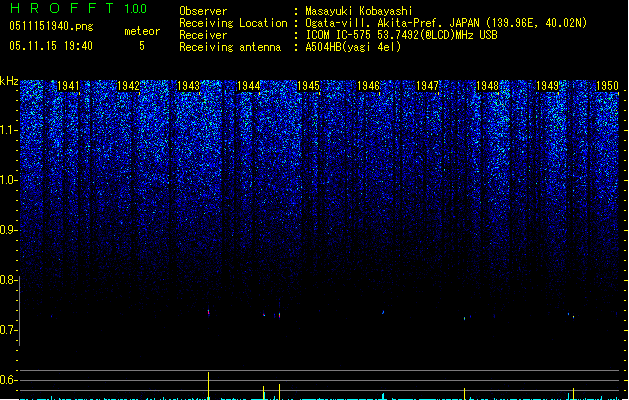Select time marker 1945
The width and height of the screenshot is (629, 400).
308,86
